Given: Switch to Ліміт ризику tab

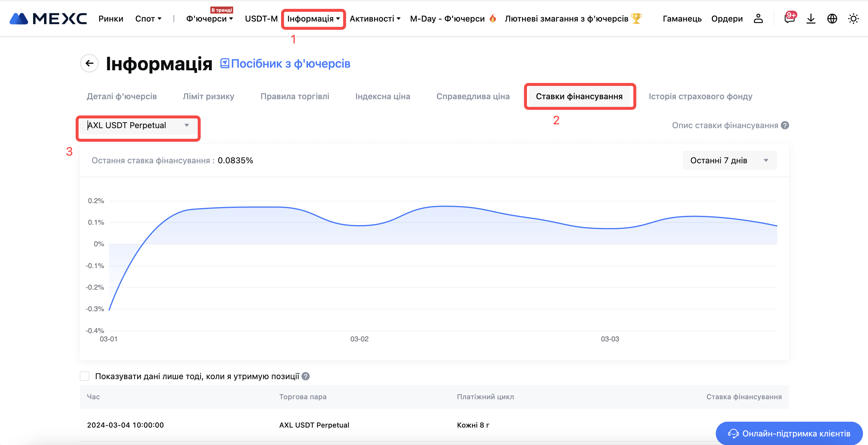Looking at the screenshot, I should 208,96.
